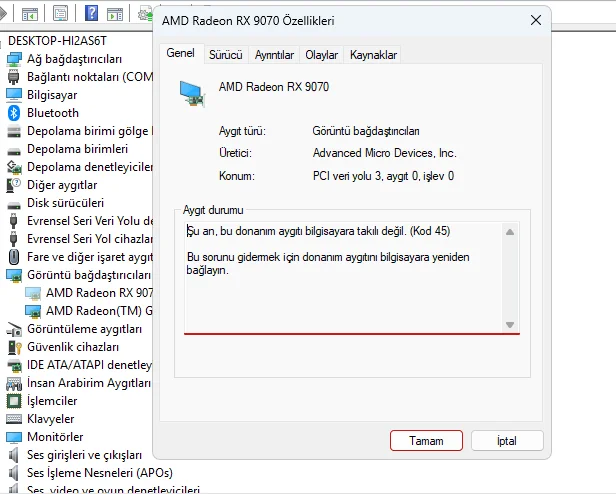
Task: Select the Güvenlik cihazları key icon
Action: (14, 347)
